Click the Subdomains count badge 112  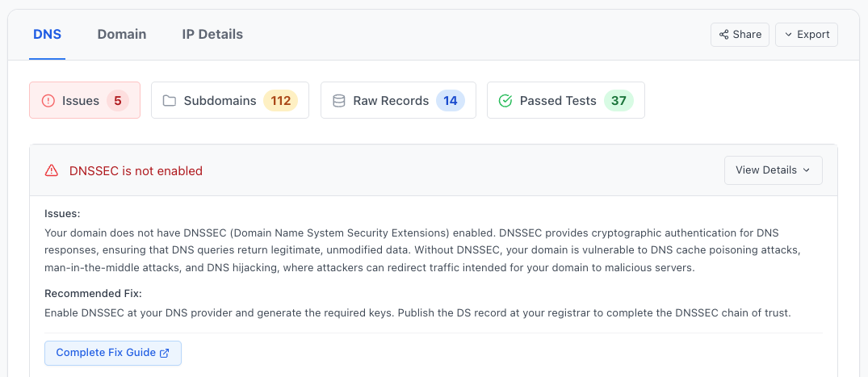pyautogui.click(x=281, y=101)
